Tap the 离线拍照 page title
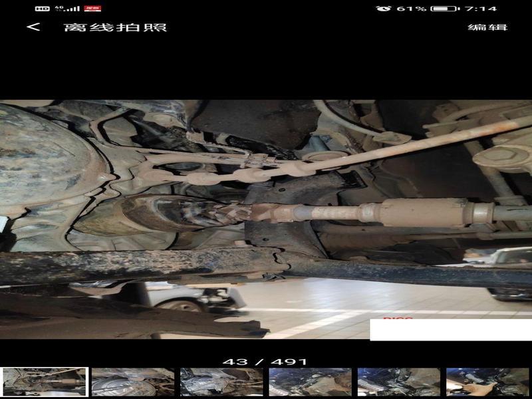532x399 pixels. pos(115,27)
